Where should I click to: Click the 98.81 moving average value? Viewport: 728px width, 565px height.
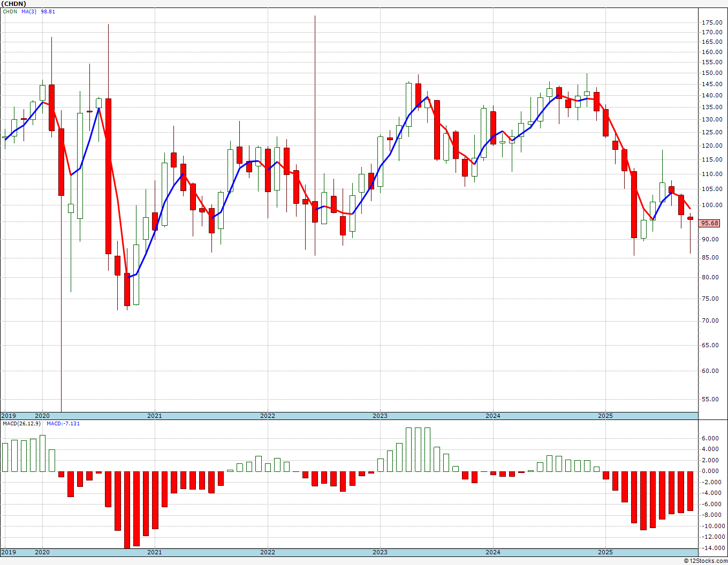(x=48, y=11)
